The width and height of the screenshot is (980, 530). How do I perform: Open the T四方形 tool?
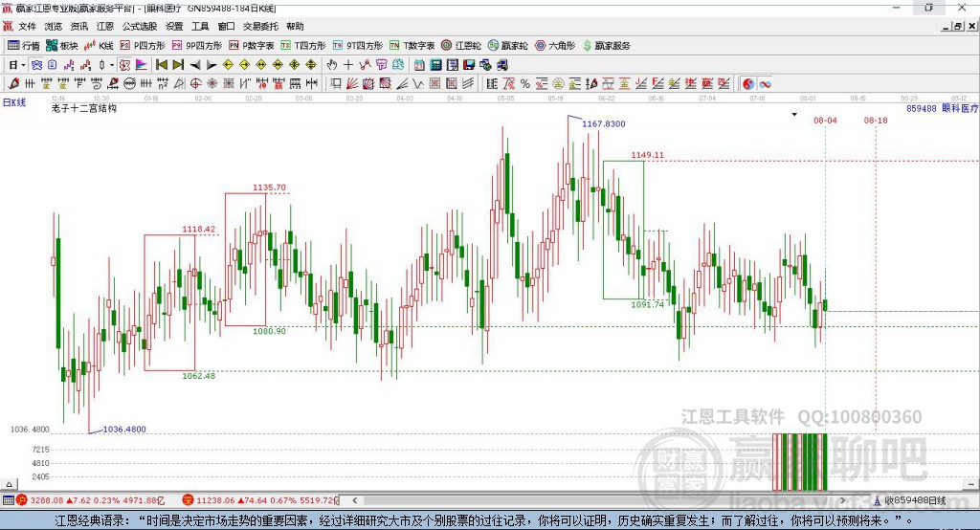303,46
